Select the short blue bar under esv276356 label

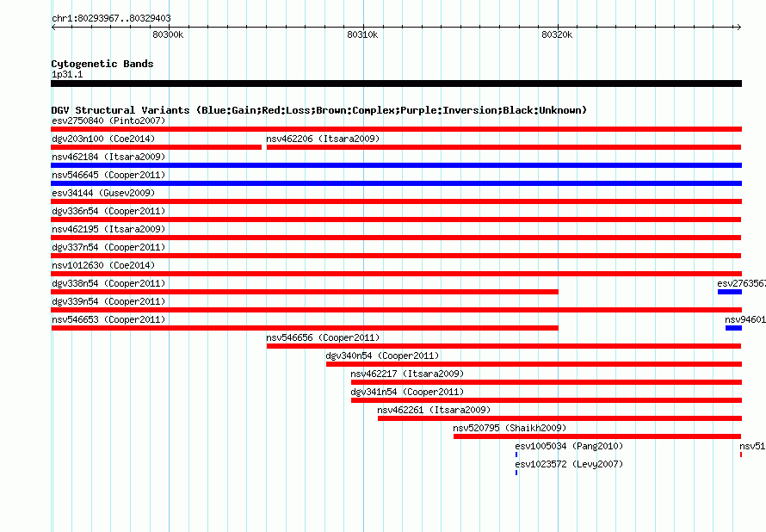(730, 292)
